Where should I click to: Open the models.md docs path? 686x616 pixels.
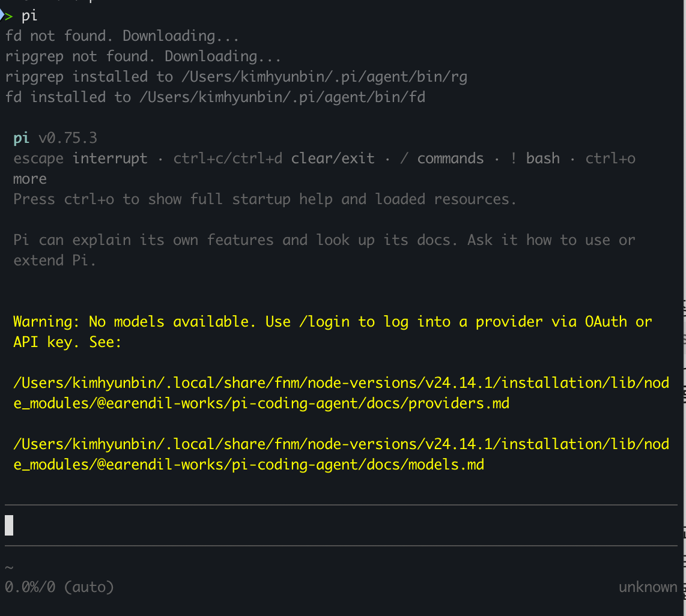click(341, 454)
